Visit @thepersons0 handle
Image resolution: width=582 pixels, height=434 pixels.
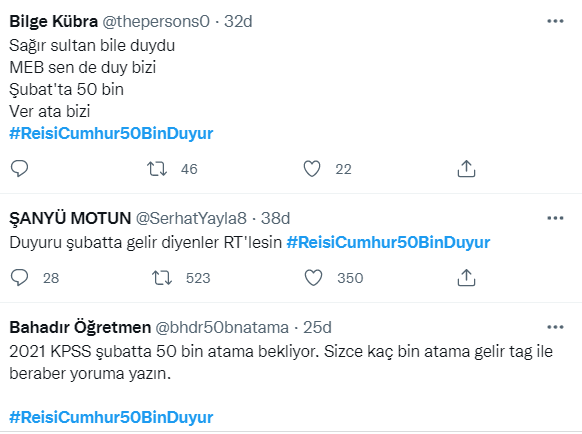[x=156, y=22]
